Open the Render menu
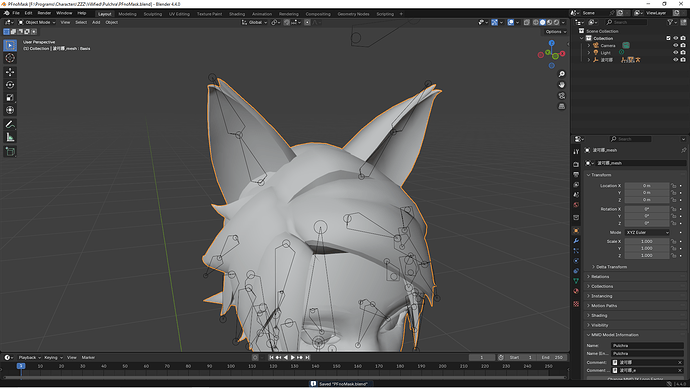 click(x=44, y=13)
